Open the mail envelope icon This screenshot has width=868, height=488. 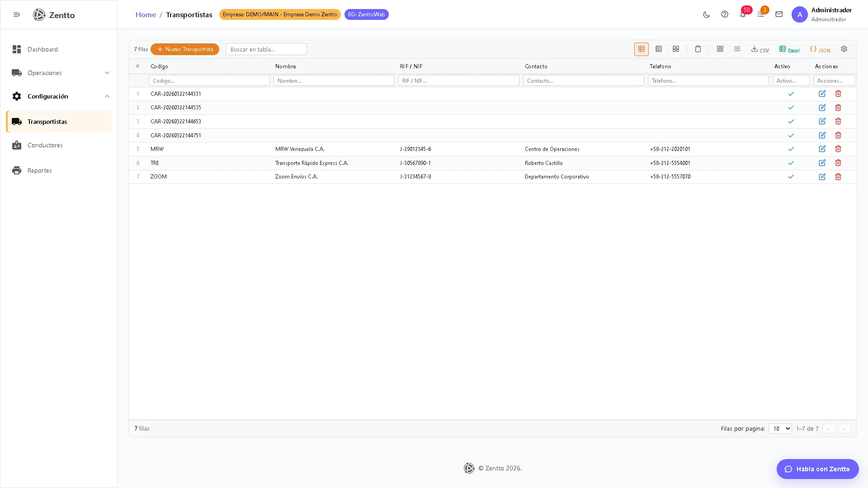tap(779, 14)
